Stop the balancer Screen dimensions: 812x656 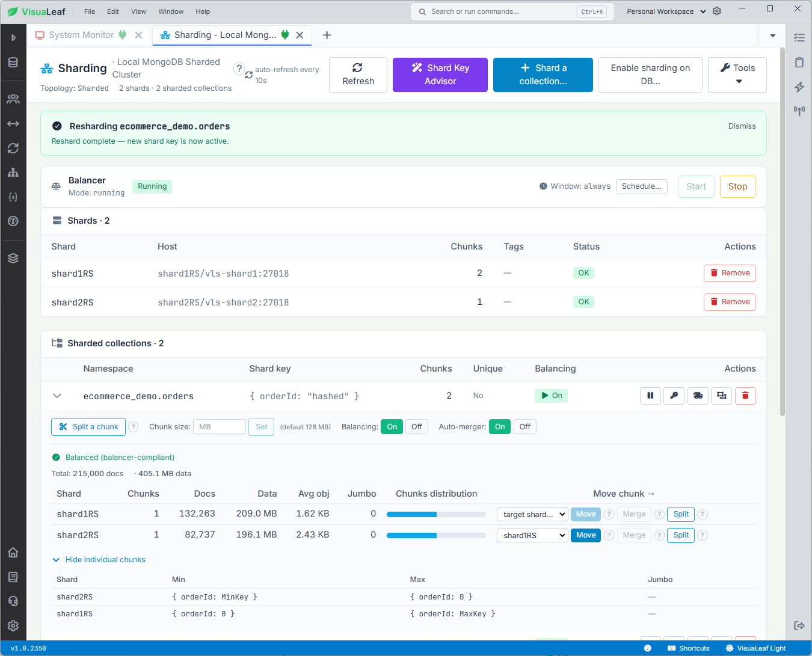click(x=737, y=186)
